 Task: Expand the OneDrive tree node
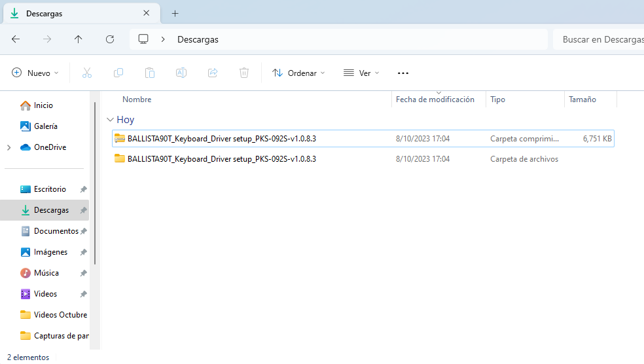pyautogui.click(x=9, y=147)
